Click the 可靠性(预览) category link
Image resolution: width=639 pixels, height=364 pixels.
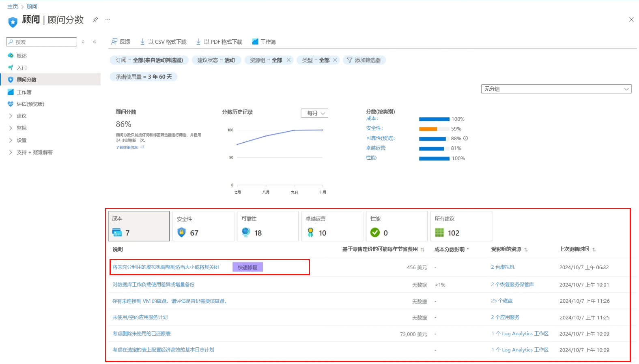pos(380,138)
